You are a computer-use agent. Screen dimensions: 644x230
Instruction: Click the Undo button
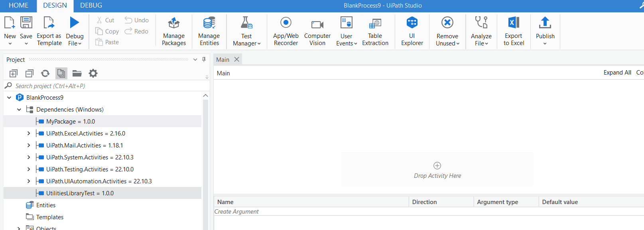(137, 20)
